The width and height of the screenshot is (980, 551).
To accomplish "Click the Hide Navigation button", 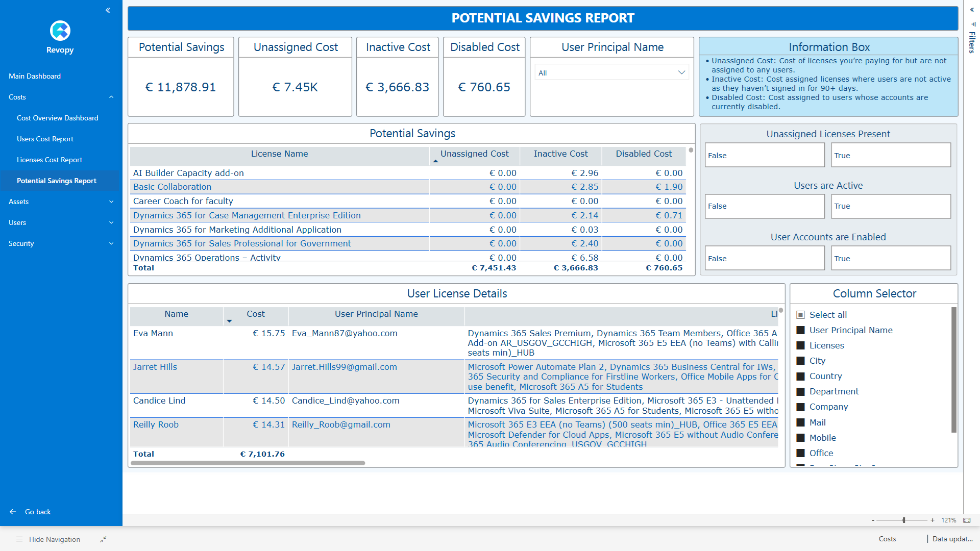I will tap(48, 539).
